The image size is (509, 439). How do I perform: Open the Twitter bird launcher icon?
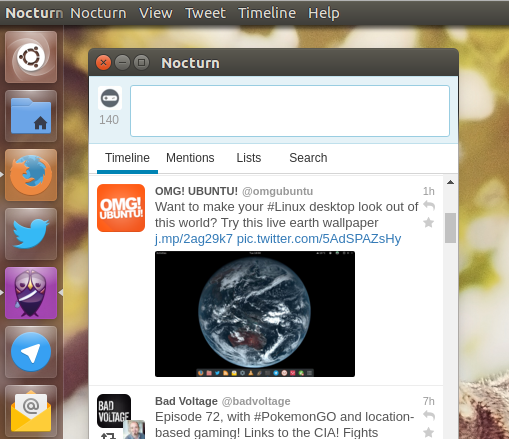tap(31, 234)
